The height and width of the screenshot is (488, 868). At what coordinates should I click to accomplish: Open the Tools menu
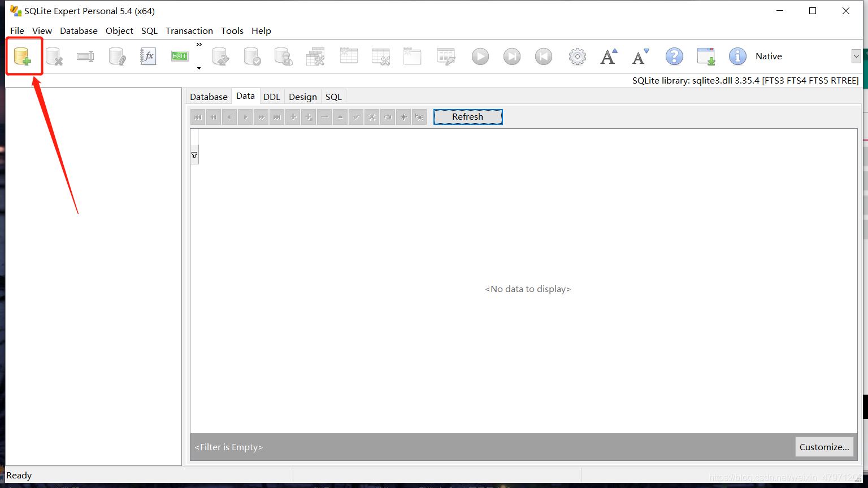[232, 30]
